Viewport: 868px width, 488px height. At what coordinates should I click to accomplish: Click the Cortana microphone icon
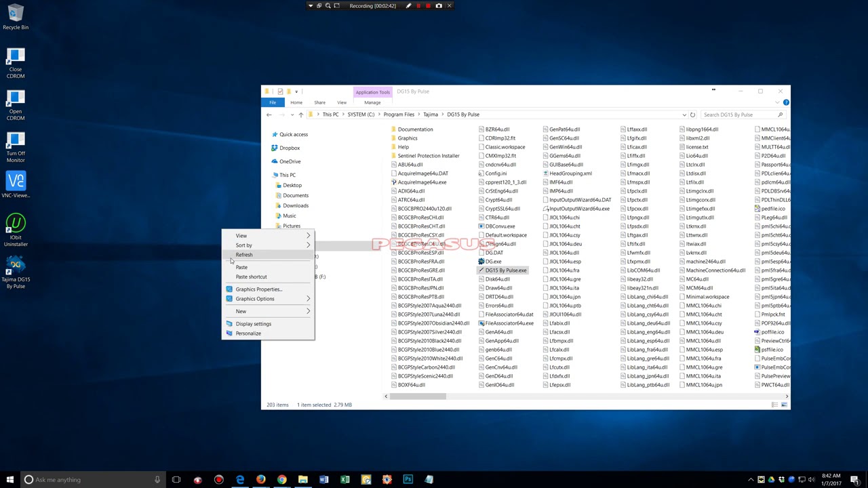click(157, 480)
